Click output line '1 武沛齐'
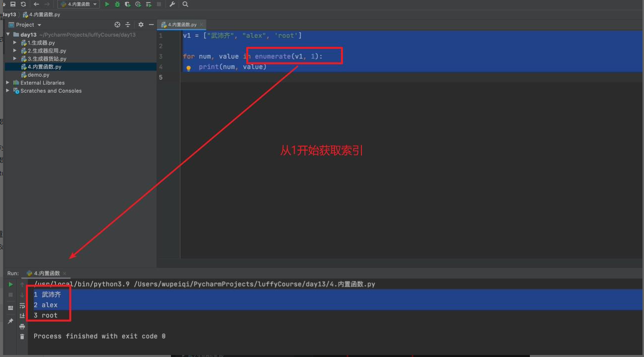This screenshot has width=644, height=357. tap(47, 295)
